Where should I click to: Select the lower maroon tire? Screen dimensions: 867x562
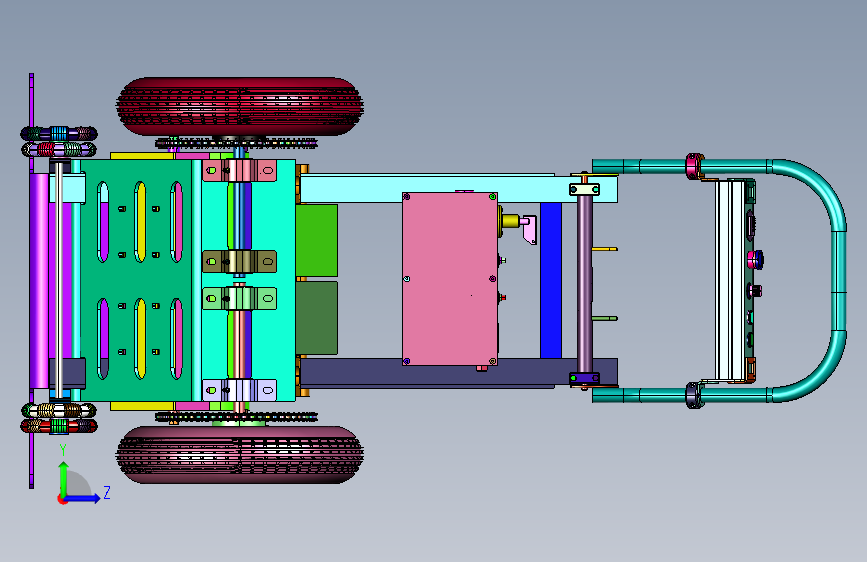239,455
